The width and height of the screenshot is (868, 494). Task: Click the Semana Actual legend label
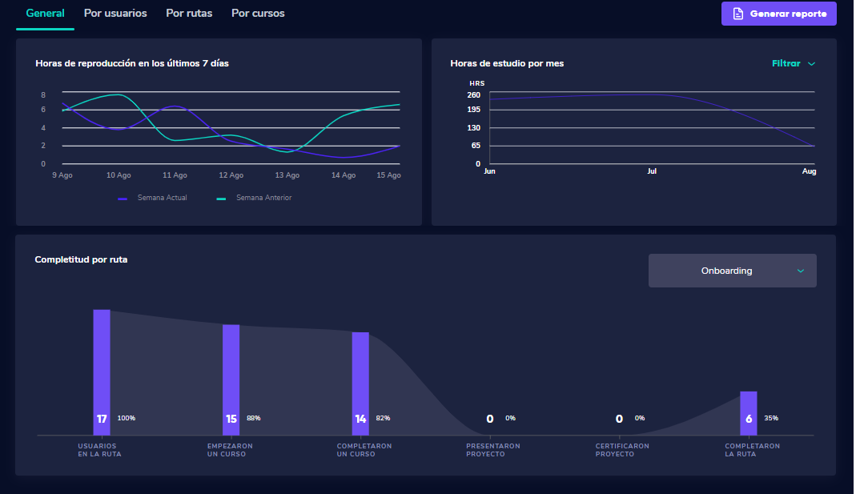pyautogui.click(x=163, y=197)
